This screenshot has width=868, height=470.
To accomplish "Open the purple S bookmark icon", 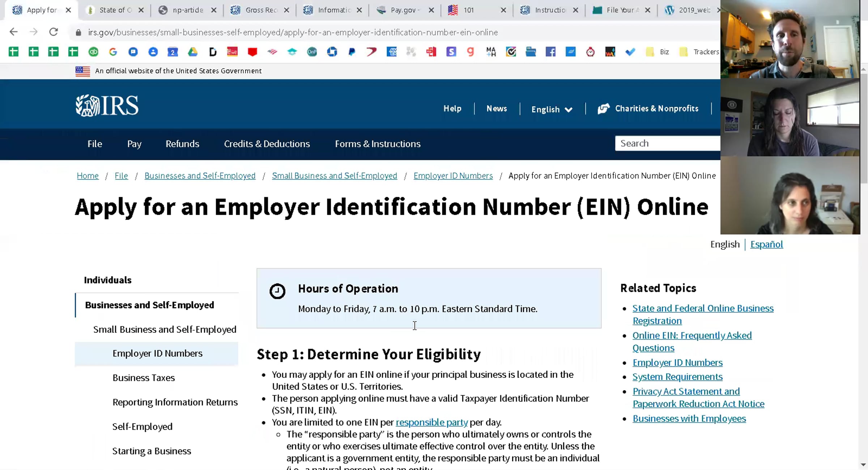I will (451, 52).
